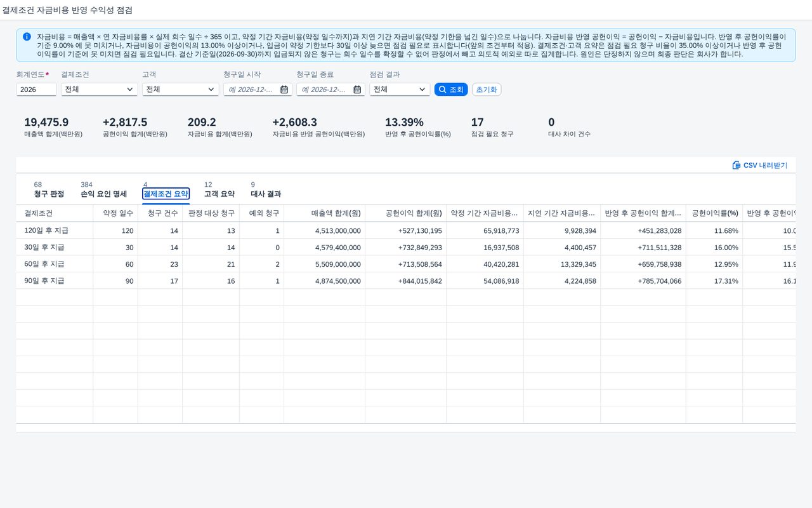The image size is (812, 508).
Task: Select the 90일 후 지급 row label
Action: pyautogui.click(x=44, y=280)
